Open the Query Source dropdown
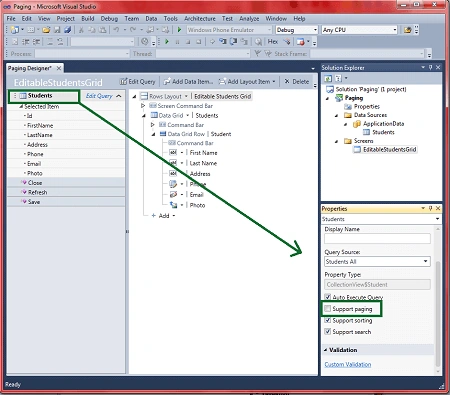The height and width of the screenshot is (395, 450). tap(426, 261)
